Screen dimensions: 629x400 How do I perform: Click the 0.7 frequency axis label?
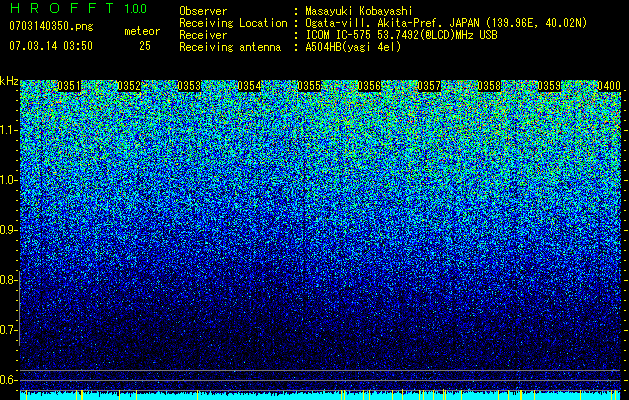point(8,330)
